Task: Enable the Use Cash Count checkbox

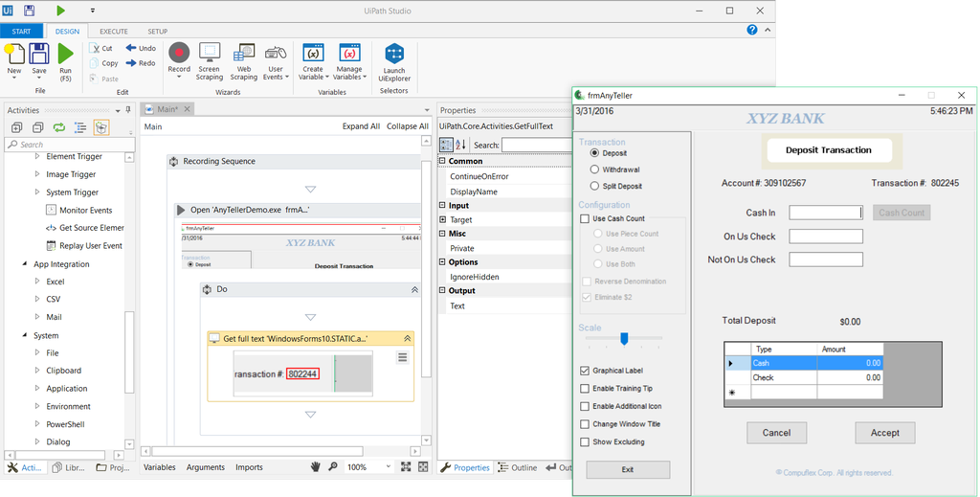Action: (585, 219)
